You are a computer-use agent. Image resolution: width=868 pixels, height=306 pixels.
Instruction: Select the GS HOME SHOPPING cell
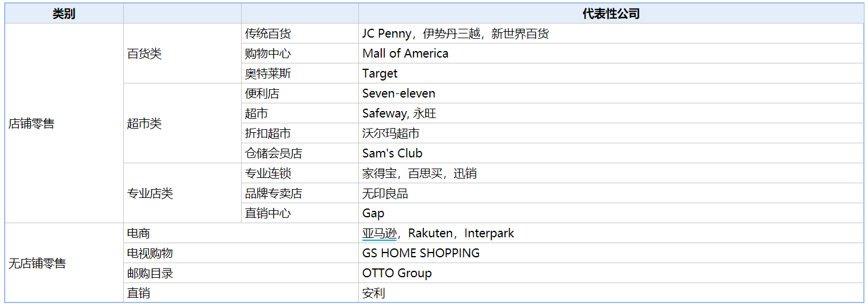611,253
